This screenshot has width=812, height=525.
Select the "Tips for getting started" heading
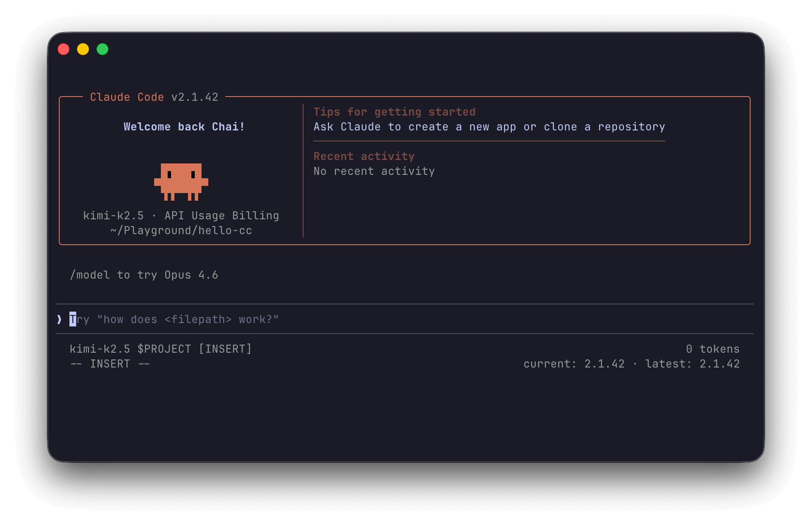pos(394,112)
